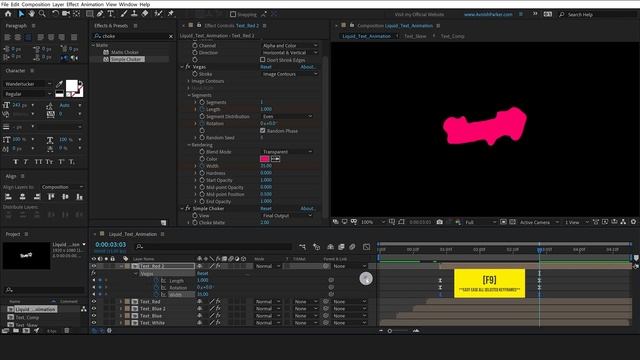
Task: Toggle Frame Blending for timeline layers
Action: pos(341,247)
